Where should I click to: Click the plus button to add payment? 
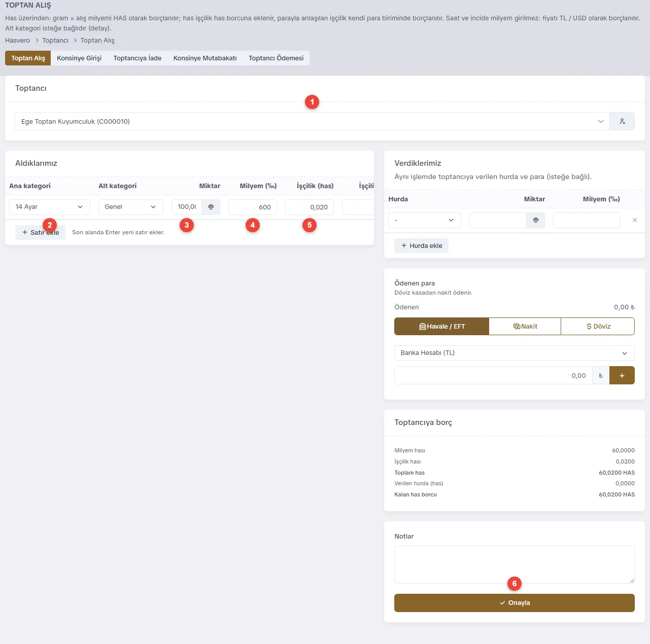tap(622, 375)
